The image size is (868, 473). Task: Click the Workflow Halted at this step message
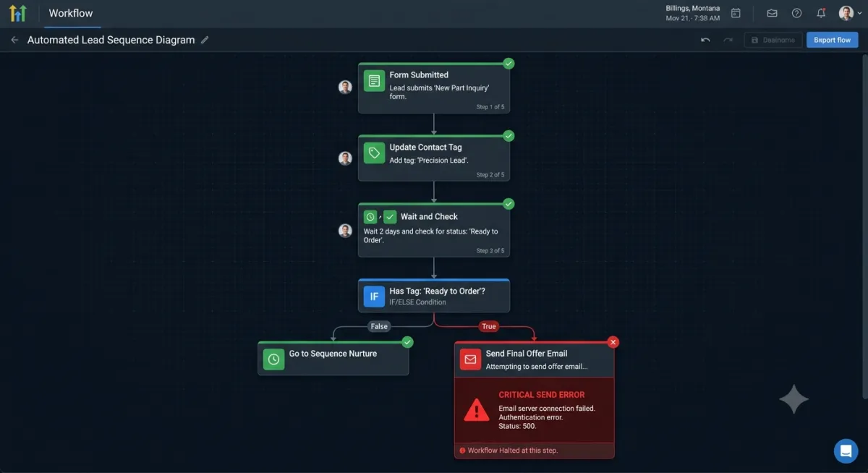[513, 451]
